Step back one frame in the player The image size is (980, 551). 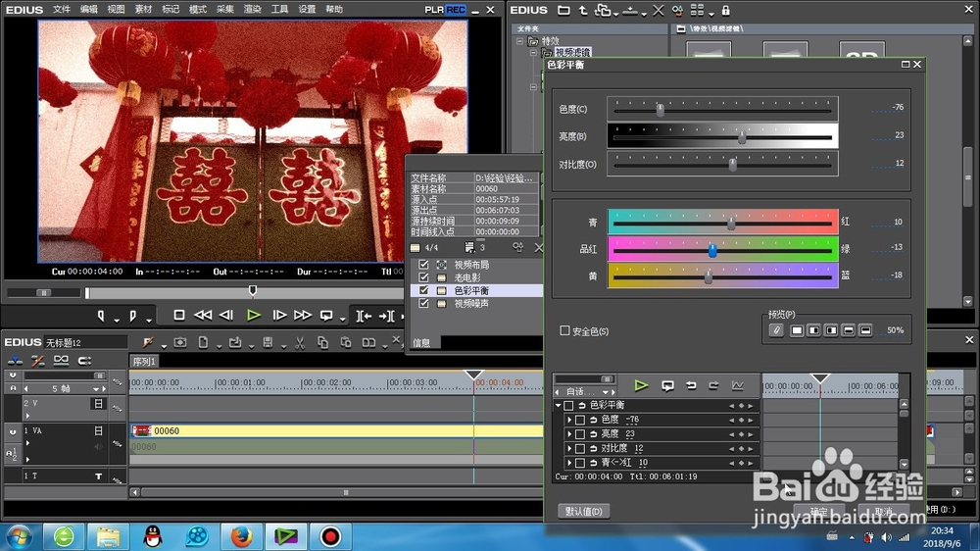(x=226, y=316)
